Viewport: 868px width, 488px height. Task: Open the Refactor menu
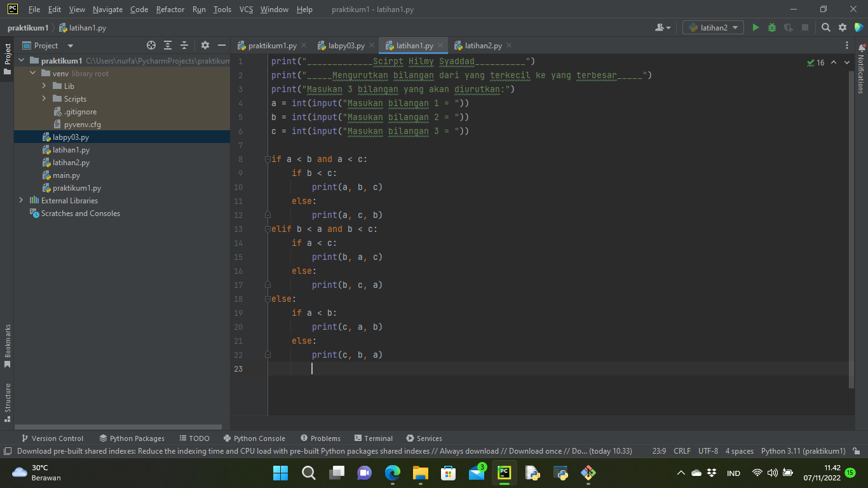pyautogui.click(x=170, y=10)
